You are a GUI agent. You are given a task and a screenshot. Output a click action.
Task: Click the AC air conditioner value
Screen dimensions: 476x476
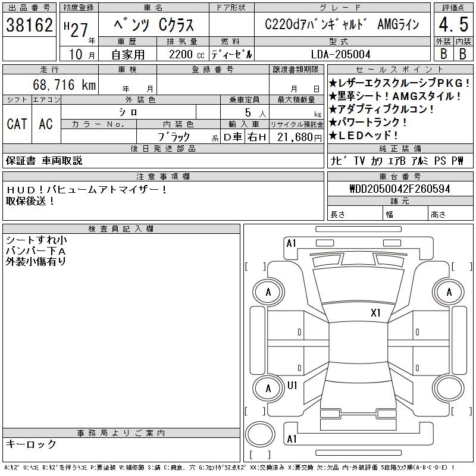click(46, 124)
